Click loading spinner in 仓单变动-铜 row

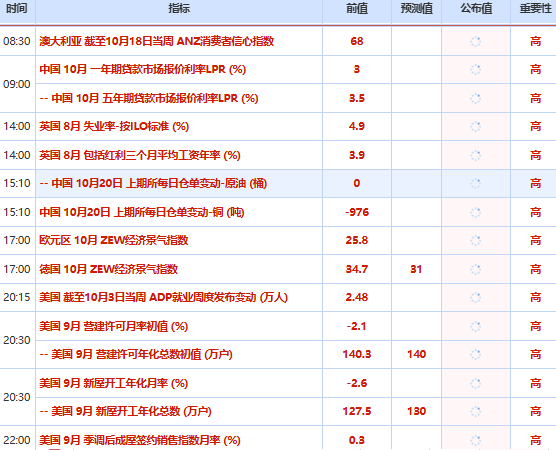pos(476,213)
